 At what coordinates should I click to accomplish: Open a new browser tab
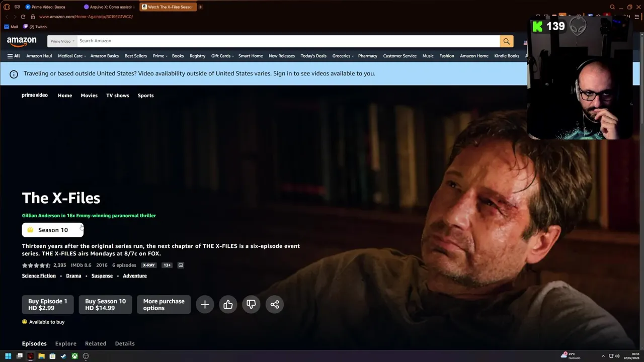(201, 7)
